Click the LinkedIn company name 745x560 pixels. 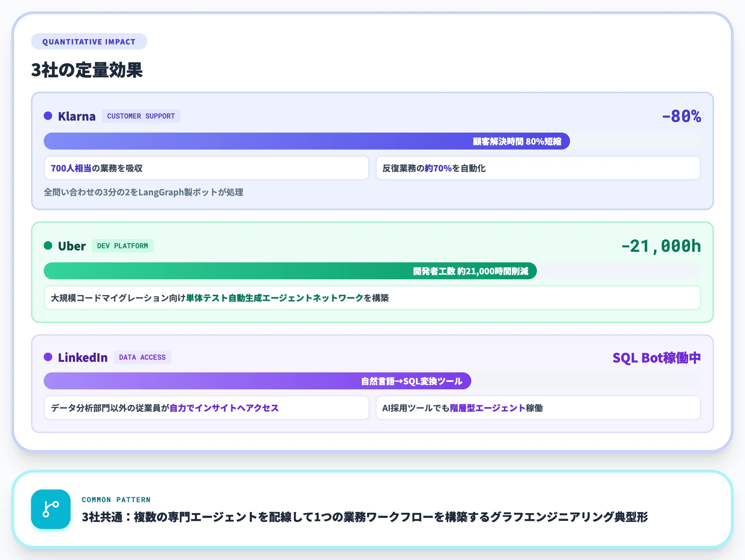click(83, 357)
